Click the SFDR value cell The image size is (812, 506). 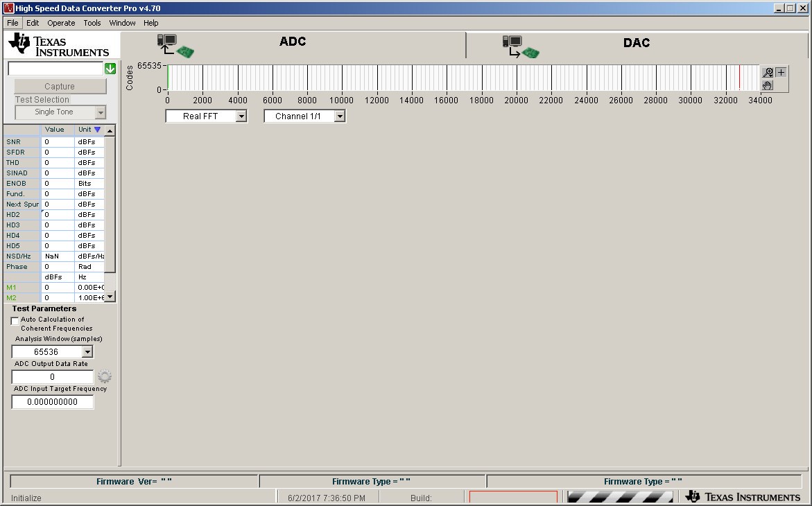point(58,152)
